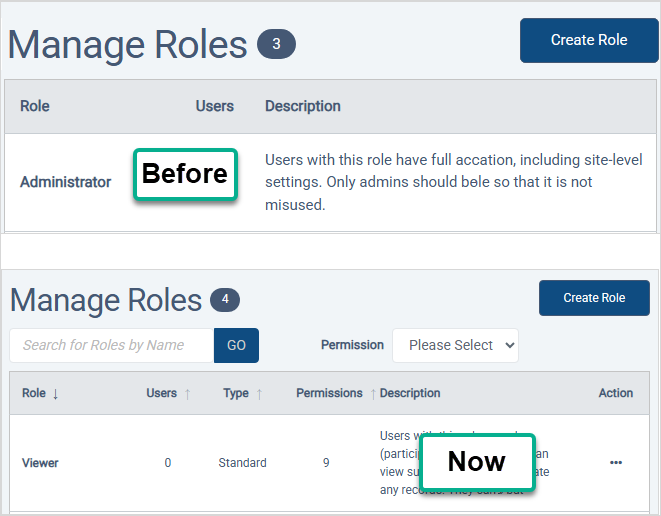
Task: Click the role count badge showing 4
Action: [x=224, y=300]
